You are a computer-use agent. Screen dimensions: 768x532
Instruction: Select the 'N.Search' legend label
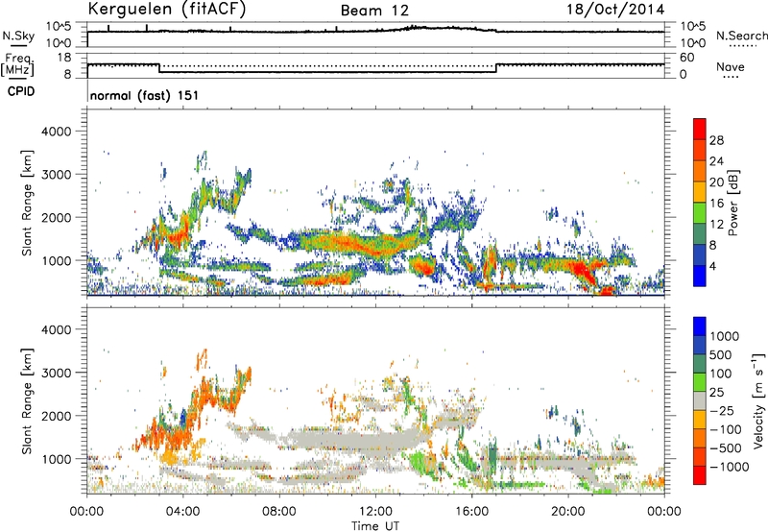(741, 36)
